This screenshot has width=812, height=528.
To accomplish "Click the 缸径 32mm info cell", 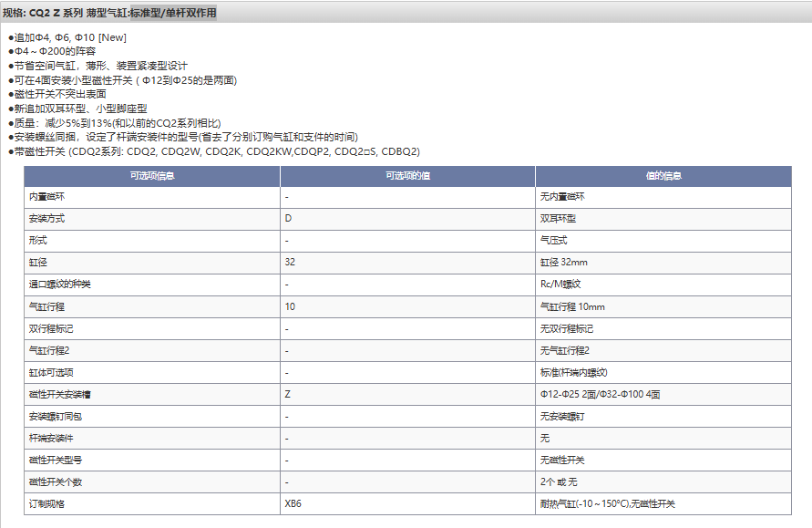I will 564,264.
